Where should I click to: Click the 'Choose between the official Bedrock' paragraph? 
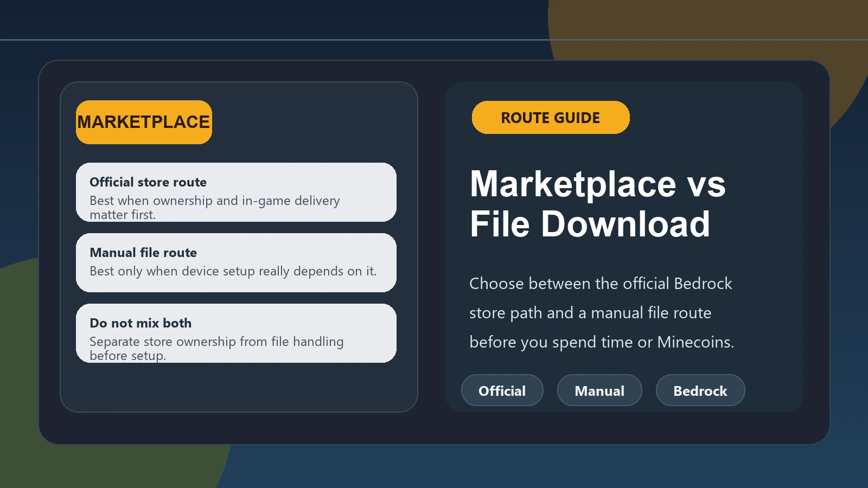601,313
